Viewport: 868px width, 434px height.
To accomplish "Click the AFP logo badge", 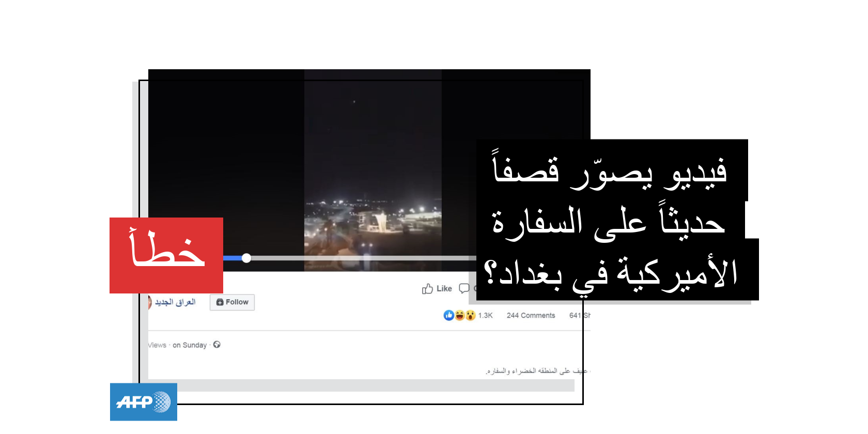I will coord(144,402).
